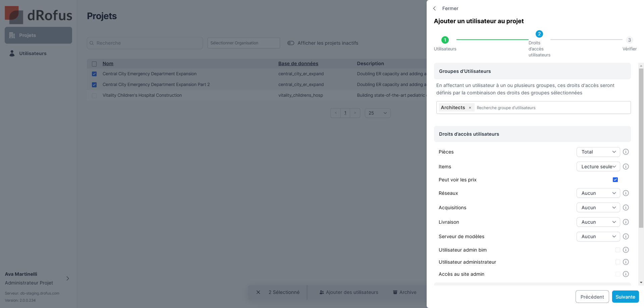
Task: Click the info icon next to Pièces
Action: point(626,152)
